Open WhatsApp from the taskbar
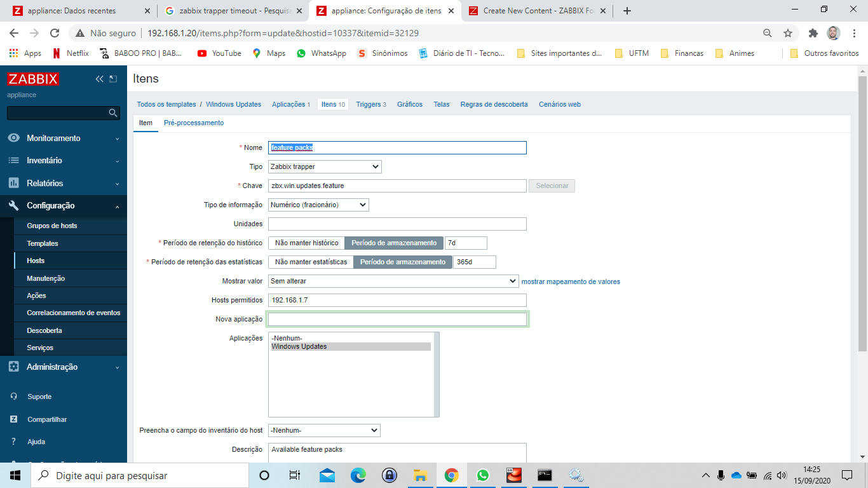Viewport: 868px width, 488px height. pos(482,475)
